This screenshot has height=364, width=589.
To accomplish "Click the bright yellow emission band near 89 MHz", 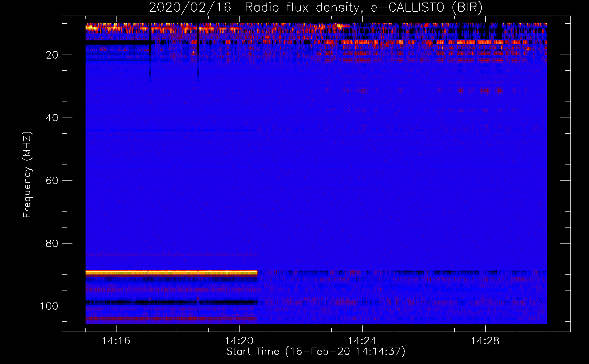I will (171, 272).
